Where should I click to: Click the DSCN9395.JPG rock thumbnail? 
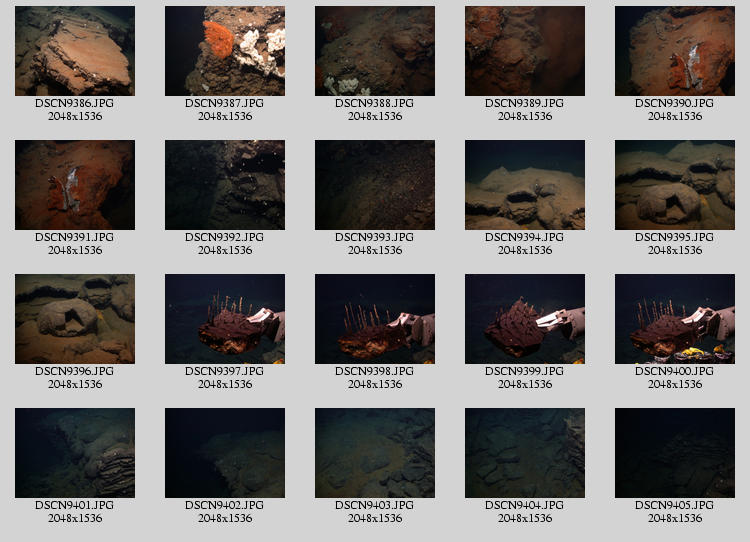coord(675,185)
